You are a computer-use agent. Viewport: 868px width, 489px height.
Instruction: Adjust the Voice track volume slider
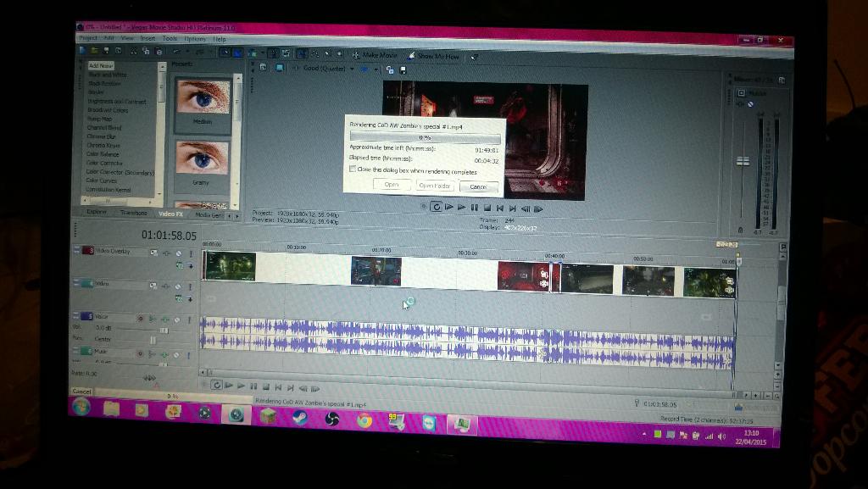pos(164,331)
